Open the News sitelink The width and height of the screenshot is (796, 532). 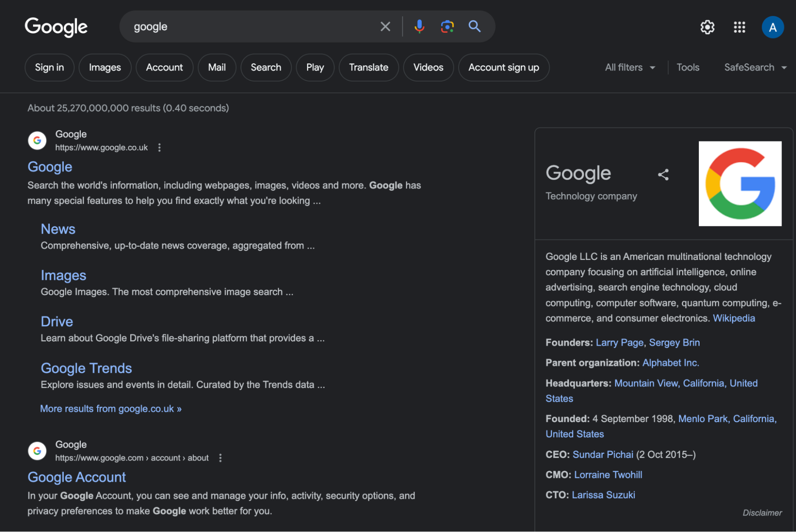point(58,229)
